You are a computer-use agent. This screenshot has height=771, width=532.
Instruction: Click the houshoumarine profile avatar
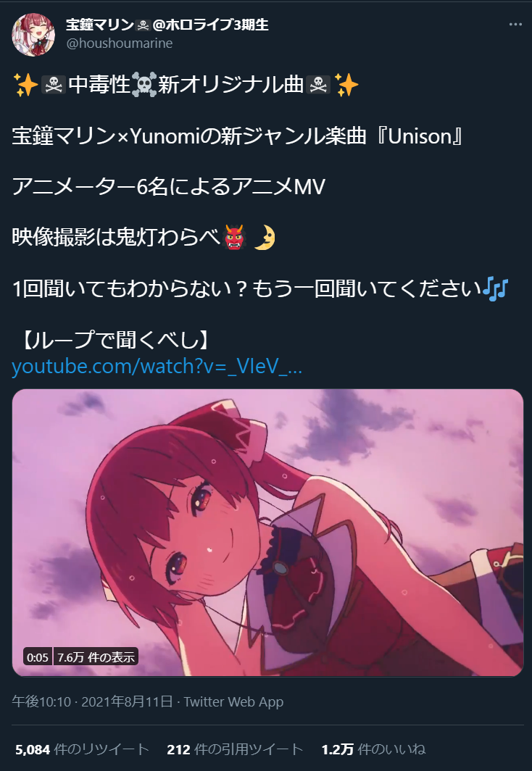coord(33,35)
